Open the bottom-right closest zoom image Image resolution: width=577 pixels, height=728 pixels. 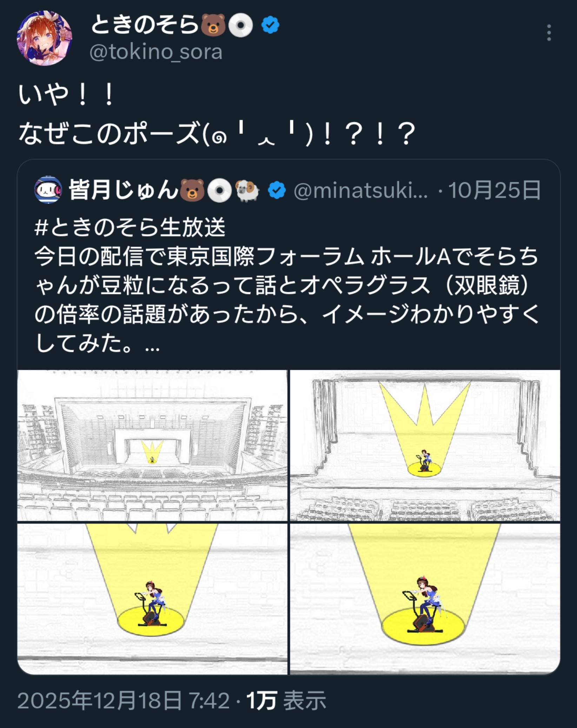click(425, 599)
